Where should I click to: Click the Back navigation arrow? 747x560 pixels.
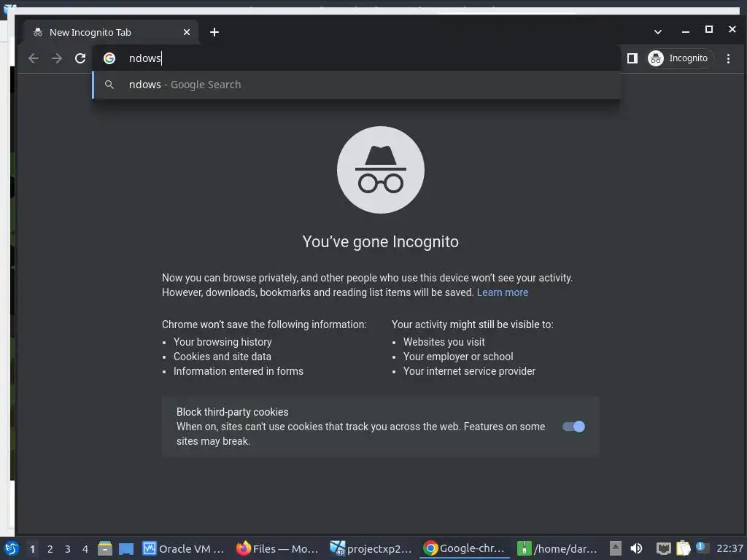pos(34,58)
